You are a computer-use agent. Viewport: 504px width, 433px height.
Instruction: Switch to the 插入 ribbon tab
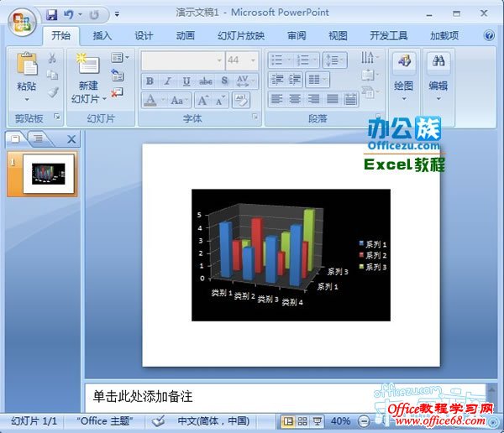(102, 35)
